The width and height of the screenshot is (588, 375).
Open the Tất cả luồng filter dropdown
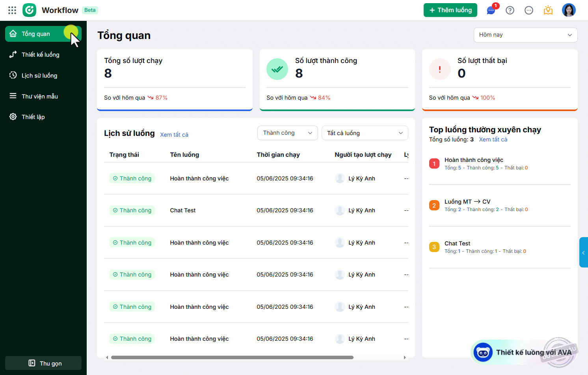pyautogui.click(x=365, y=133)
